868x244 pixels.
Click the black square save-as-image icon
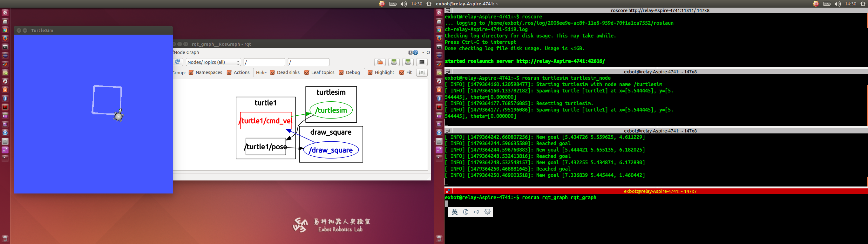point(422,62)
